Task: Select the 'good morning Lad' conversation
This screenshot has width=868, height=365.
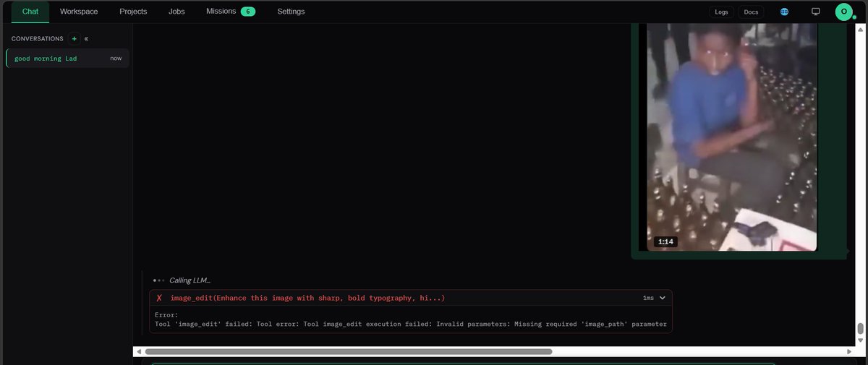Action: [x=67, y=58]
